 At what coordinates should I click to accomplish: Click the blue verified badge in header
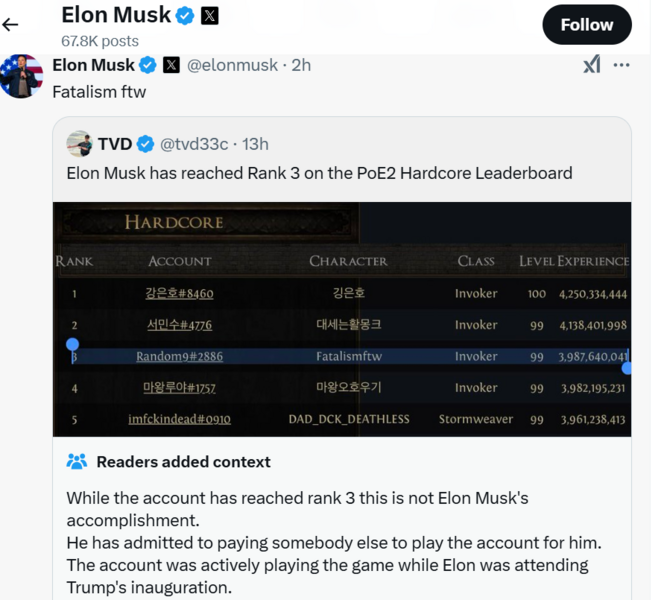click(185, 15)
